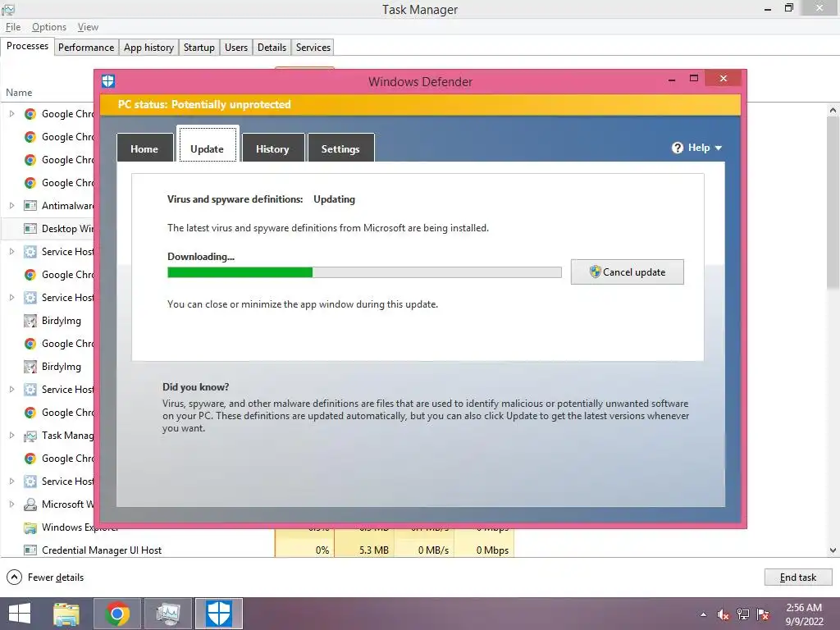Screen dimensions: 840x630
Task: Expand the Antimalware process group
Action: click(x=11, y=206)
